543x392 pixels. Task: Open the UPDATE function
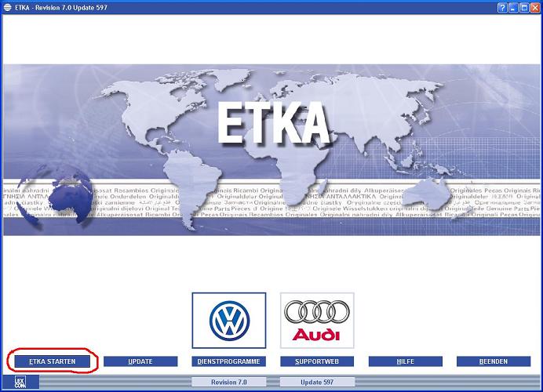[140, 361]
